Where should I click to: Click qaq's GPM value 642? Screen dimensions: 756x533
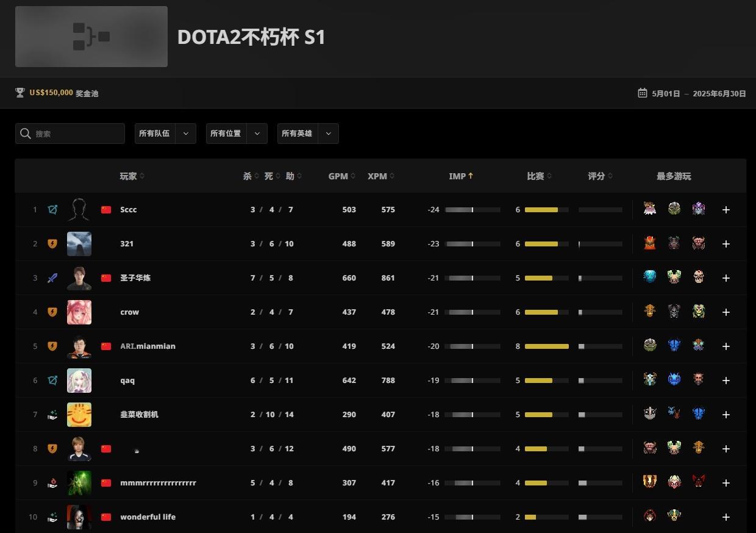[x=349, y=380]
